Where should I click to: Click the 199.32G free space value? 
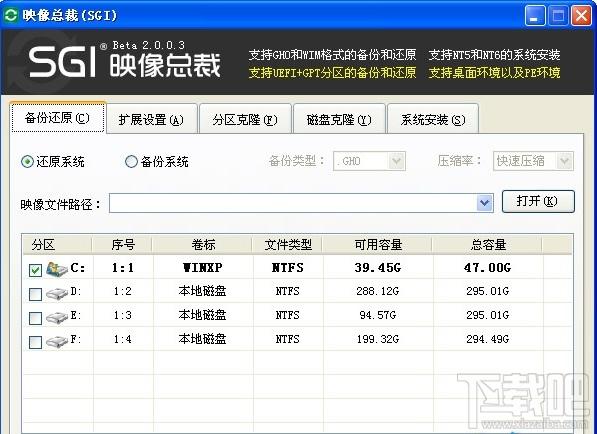378,339
